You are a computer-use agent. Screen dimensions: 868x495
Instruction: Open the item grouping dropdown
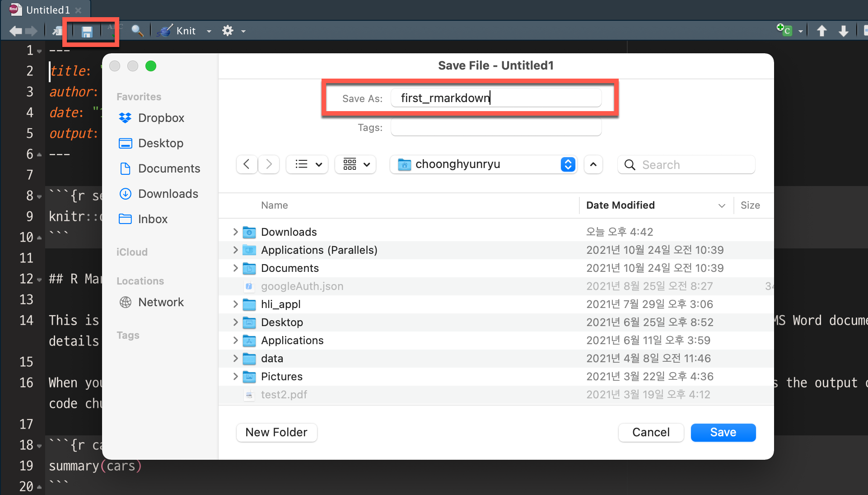pyautogui.click(x=356, y=164)
